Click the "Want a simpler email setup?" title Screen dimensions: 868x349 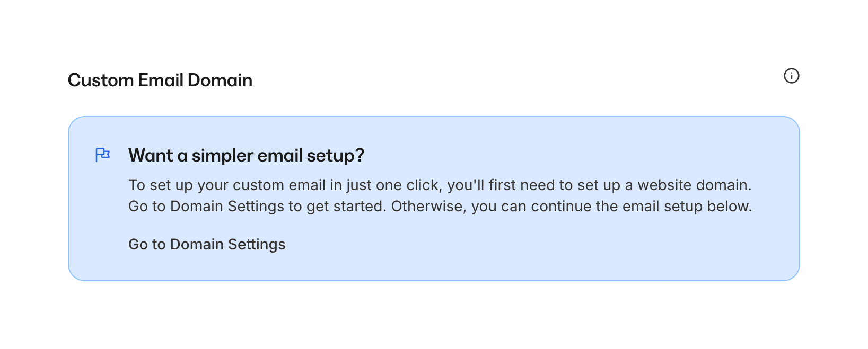[x=246, y=155]
